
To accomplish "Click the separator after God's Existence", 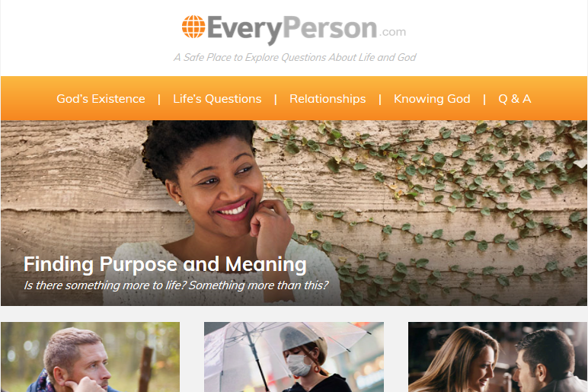I will pyautogui.click(x=159, y=99).
